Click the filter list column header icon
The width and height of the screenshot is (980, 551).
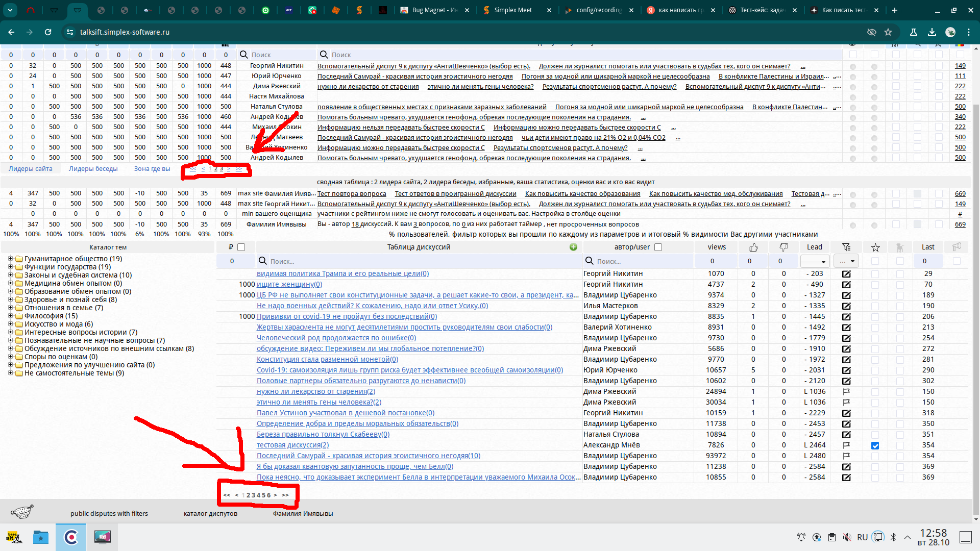click(x=846, y=247)
